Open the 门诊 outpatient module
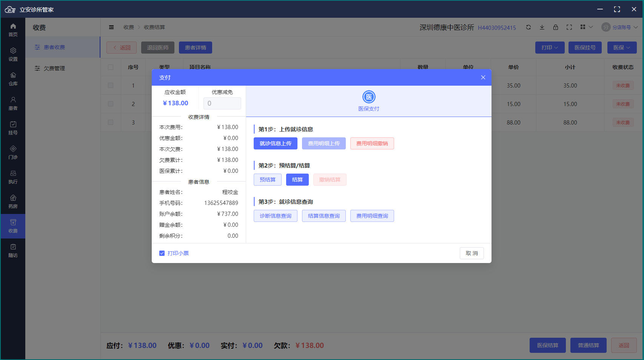 pyautogui.click(x=13, y=152)
